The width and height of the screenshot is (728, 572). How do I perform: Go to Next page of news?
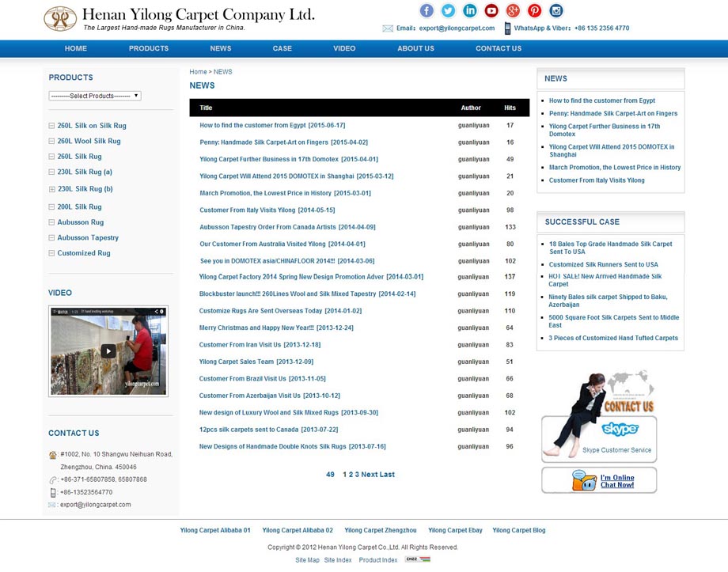[x=369, y=475]
